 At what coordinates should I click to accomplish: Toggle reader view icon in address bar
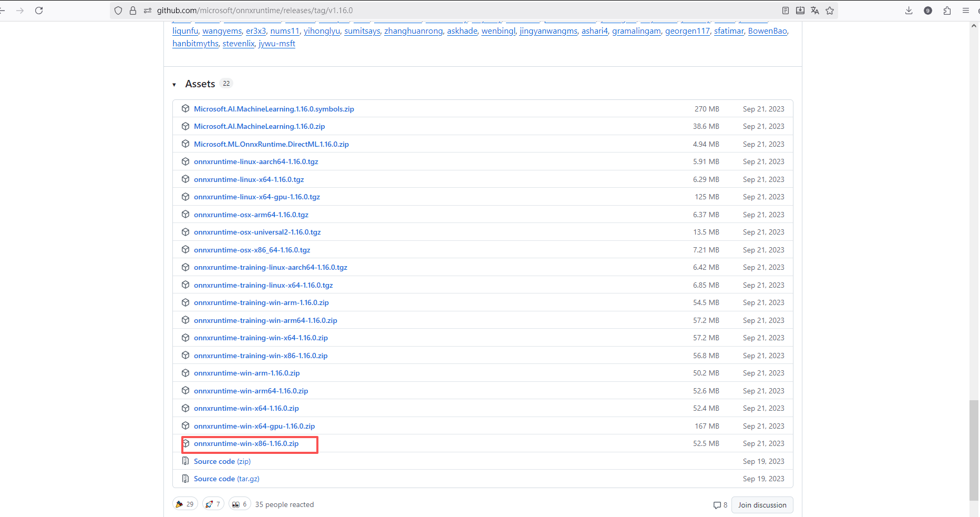786,11
